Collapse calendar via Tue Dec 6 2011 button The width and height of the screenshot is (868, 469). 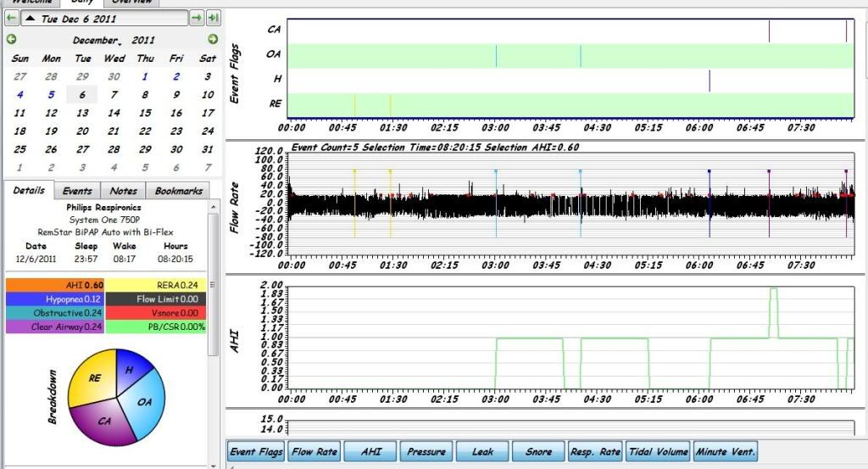(104, 19)
